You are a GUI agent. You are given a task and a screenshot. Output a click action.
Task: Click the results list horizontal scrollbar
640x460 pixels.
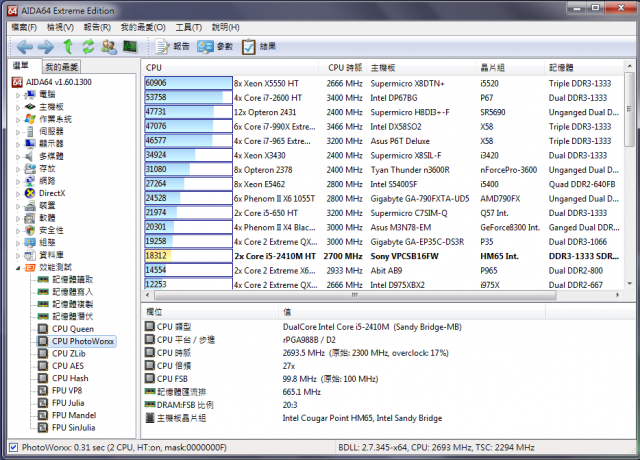click(355, 295)
